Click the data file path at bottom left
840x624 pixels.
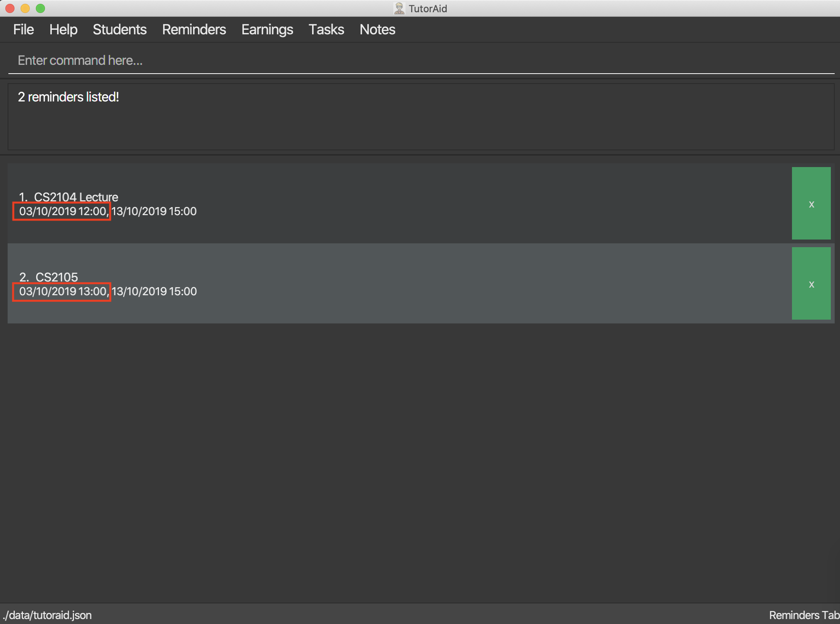coord(47,616)
